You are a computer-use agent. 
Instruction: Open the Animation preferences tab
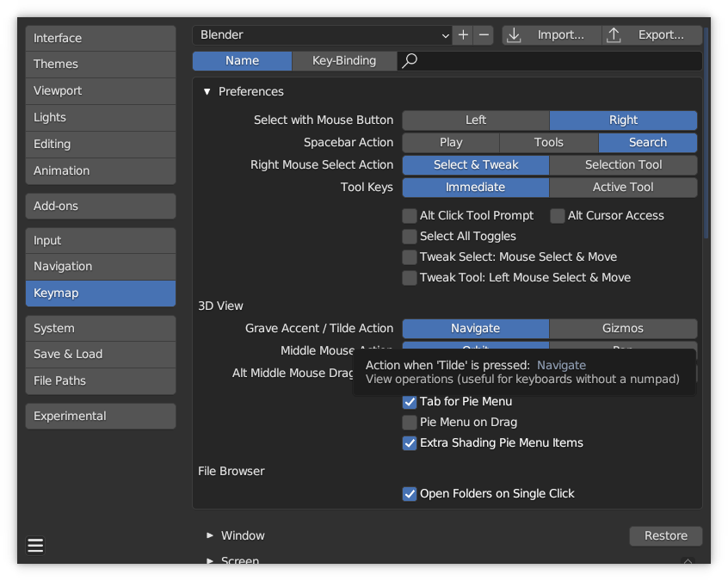(101, 171)
